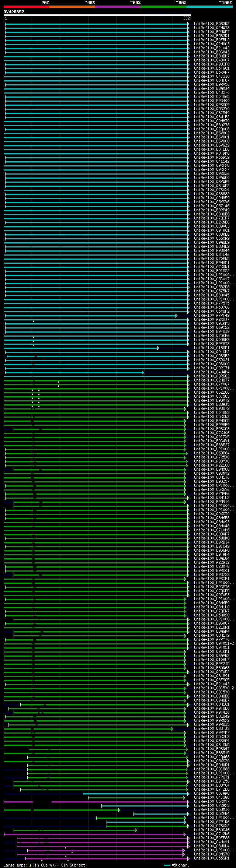Select the UniRef100_B8A278 label

pyautogui.click(x=212, y=125)
